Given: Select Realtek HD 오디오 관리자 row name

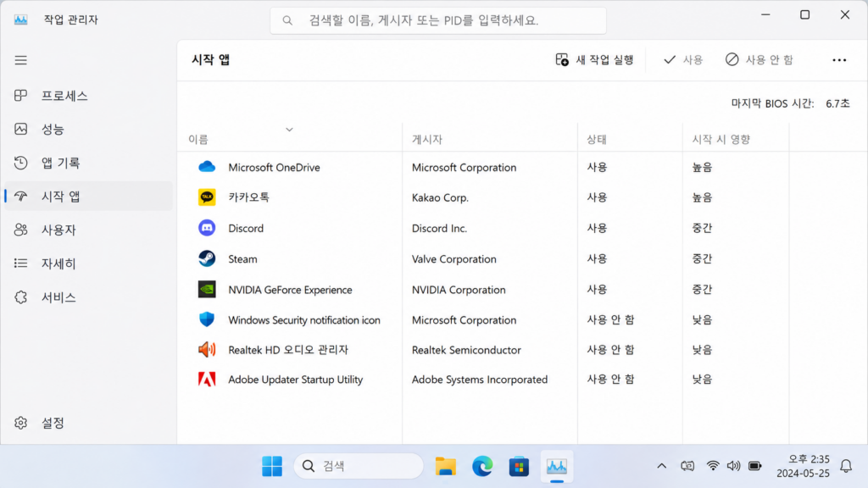Looking at the screenshot, I should [288, 350].
